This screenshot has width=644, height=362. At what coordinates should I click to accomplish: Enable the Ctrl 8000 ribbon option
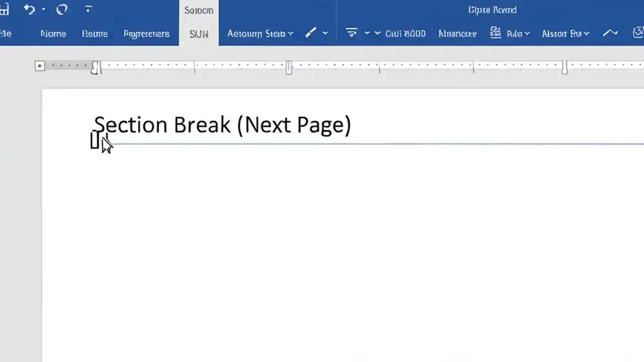point(405,33)
